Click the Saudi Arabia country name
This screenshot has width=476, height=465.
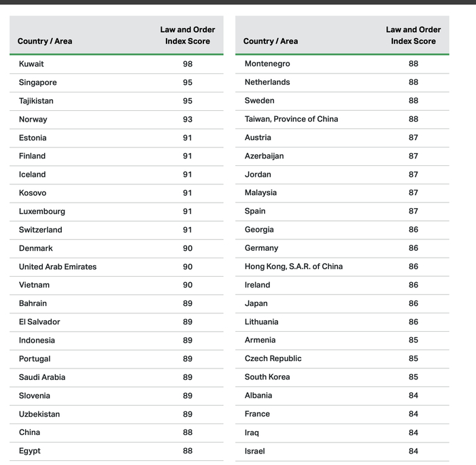[x=42, y=377]
